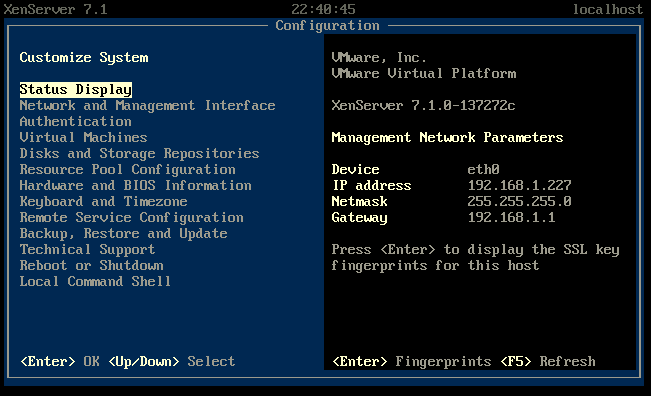
Task: Choose the Authentication menu item
Action: click(x=76, y=122)
